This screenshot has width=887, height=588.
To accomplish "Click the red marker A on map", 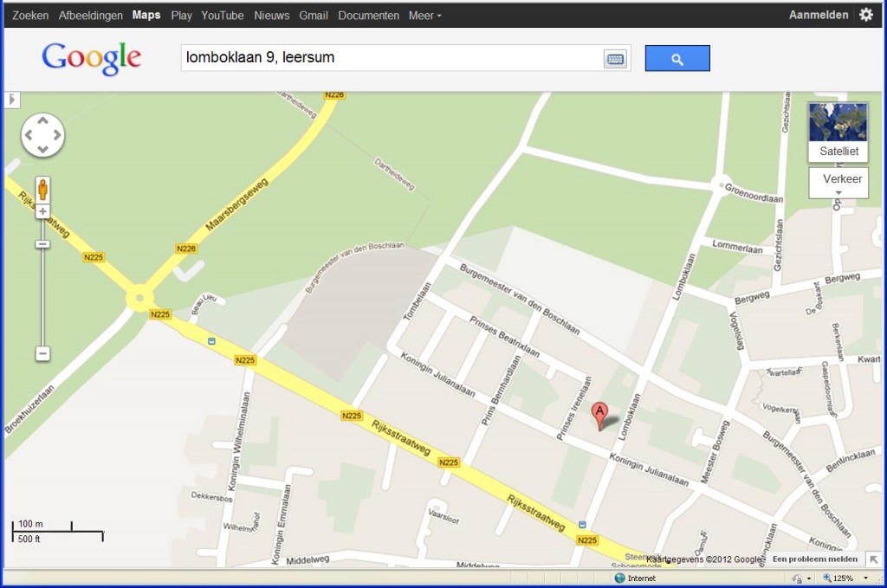I will (x=599, y=416).
